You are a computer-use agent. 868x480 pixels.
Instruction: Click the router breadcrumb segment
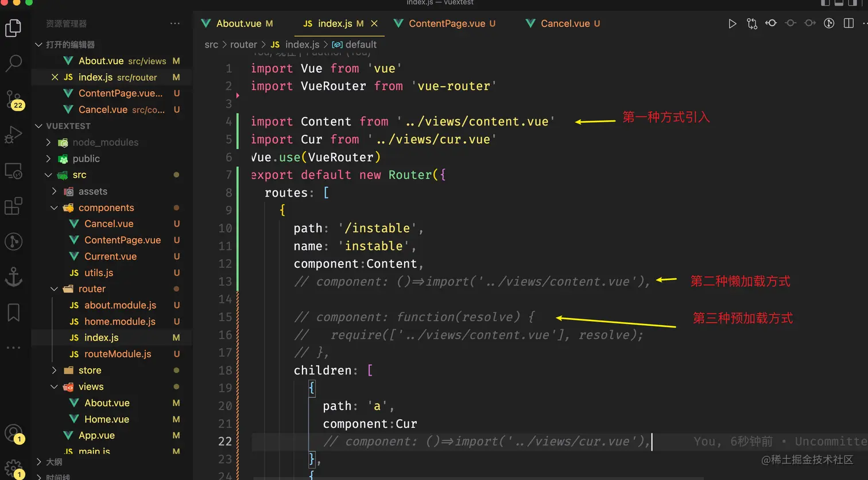click(243, 45)
